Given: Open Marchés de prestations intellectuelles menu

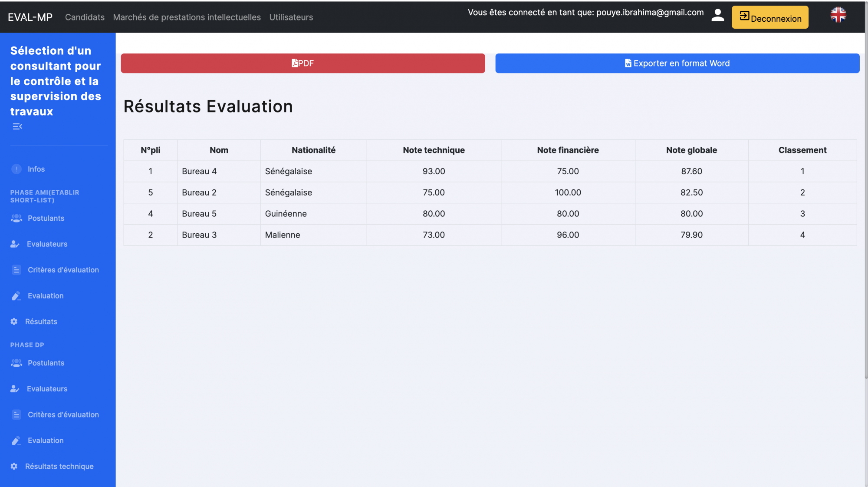Looking at the screenshot, I should click(x=187, y=17).
